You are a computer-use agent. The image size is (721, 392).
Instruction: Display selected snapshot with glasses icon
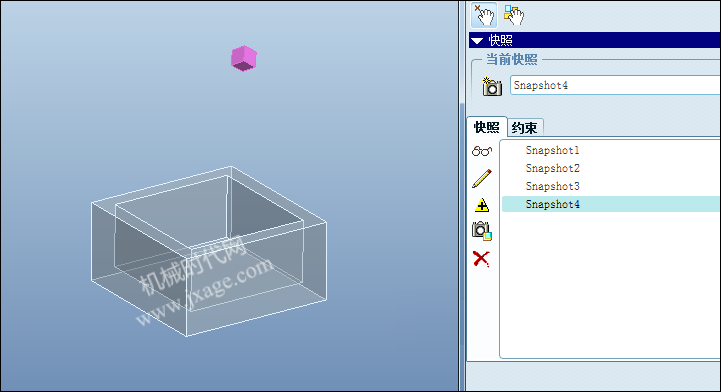point(481,151)
